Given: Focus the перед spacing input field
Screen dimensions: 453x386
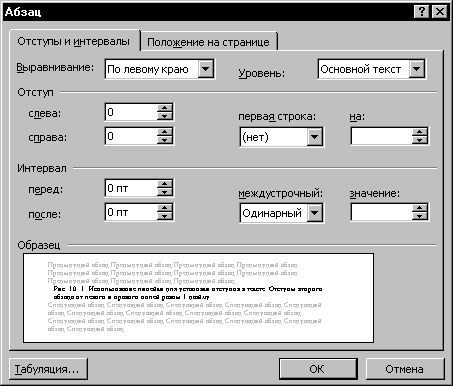Looking at the screenshot, I should [131, 188].
